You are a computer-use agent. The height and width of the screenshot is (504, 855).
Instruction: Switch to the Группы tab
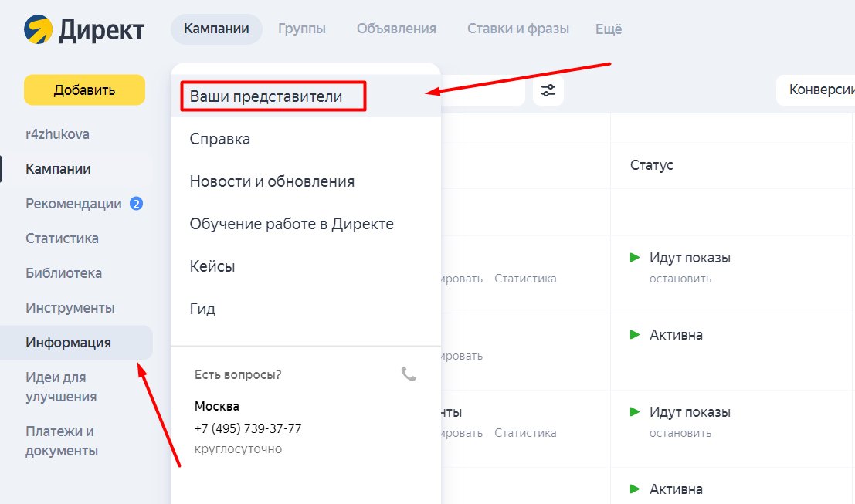pos(301,29)
